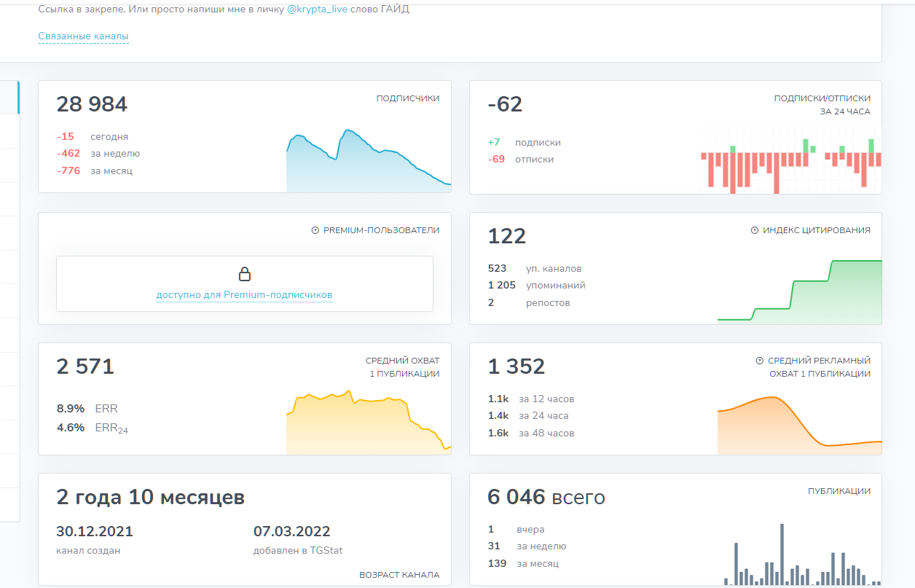Select the -62 net subscriptions figure
Image resolution: width=915 pixels, height=588 pixels.
[x=506, y=104]
